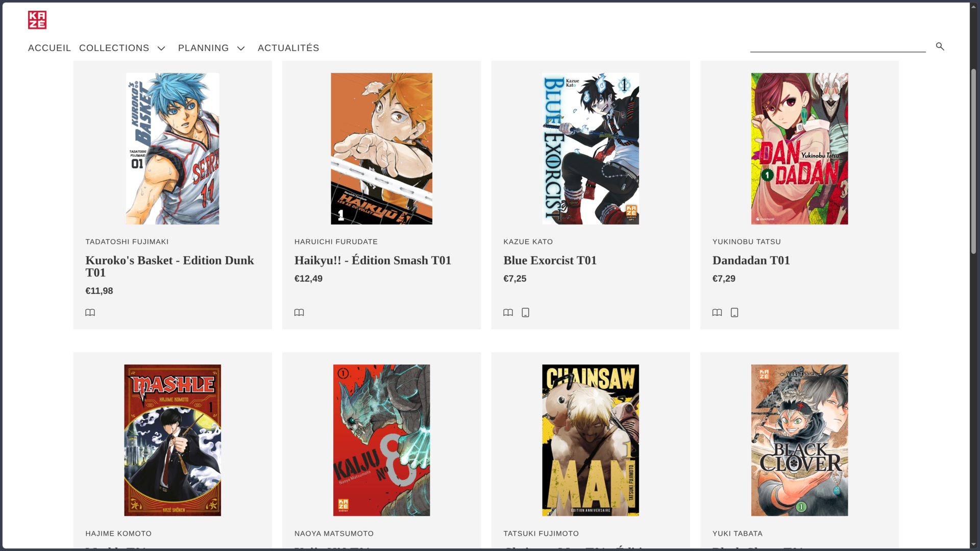Click the Kazé logo
Image resolution: width=980 pixels, height=551 pixels.
pos(37,20)
